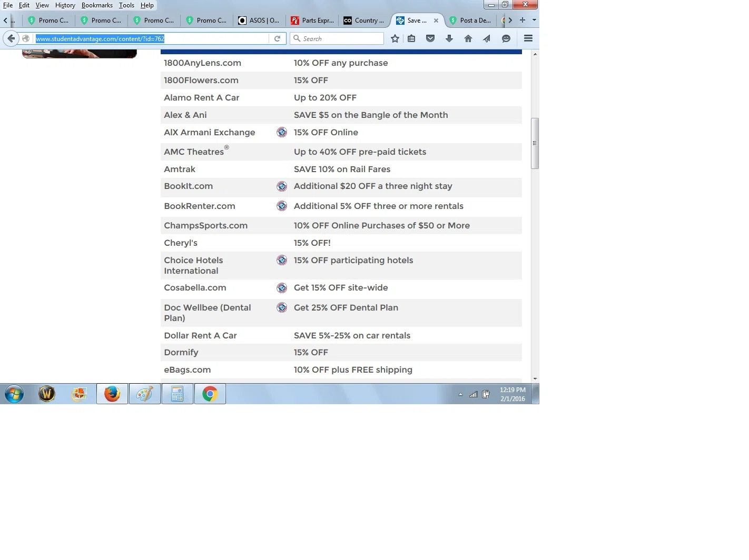Viewport: 749px width, 560px height.
Task: Switch to the Parts Express tab
Action: click(312, 21)
